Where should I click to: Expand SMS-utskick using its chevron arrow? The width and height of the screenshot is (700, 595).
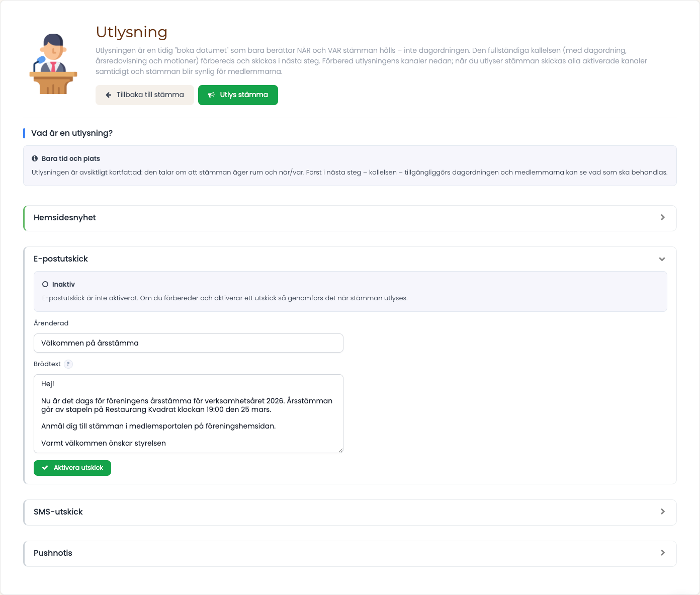663,512
